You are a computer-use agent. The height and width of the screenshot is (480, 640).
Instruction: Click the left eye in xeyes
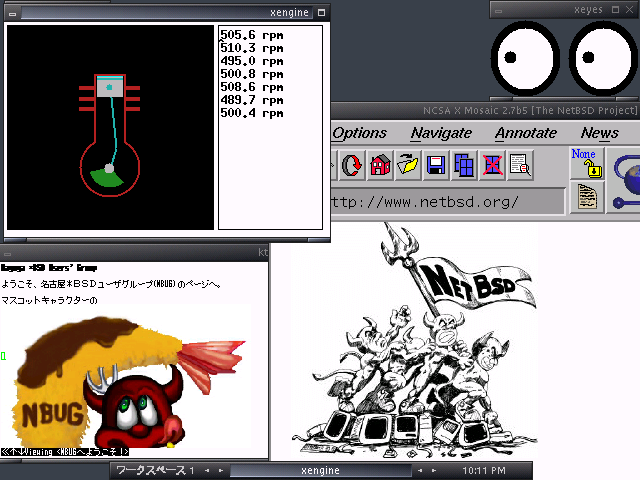pyautogui.click(x=525, y=58)
